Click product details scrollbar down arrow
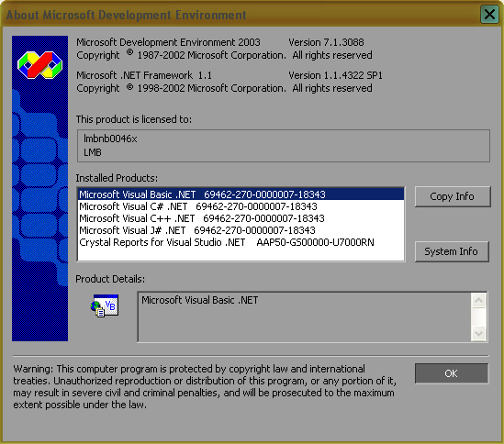 (x=478, y=333)
